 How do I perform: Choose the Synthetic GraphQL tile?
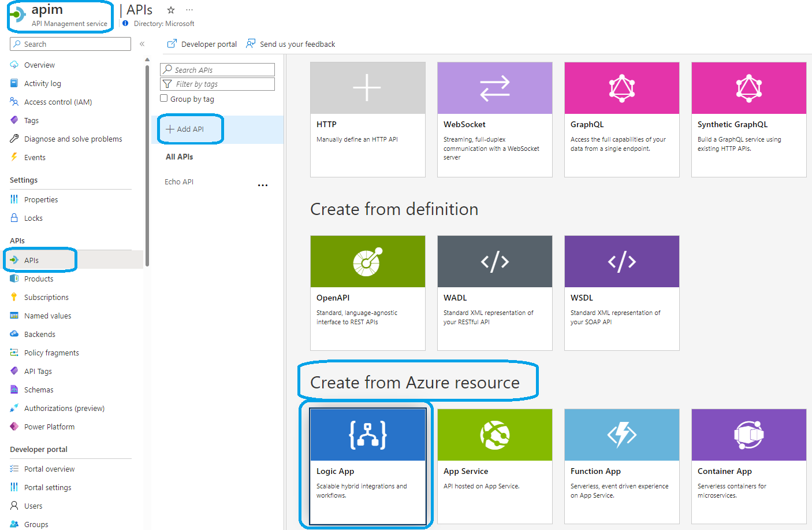click(749, 120)
